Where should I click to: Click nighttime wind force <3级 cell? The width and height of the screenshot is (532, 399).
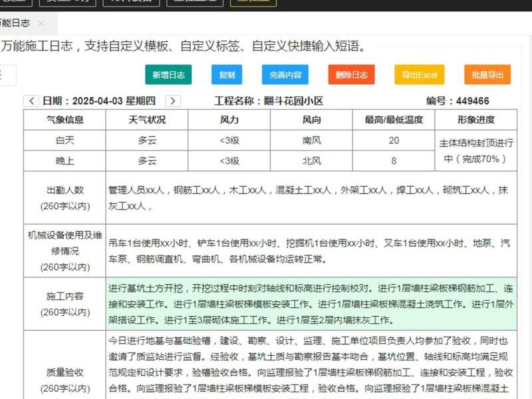coord(229,161)
